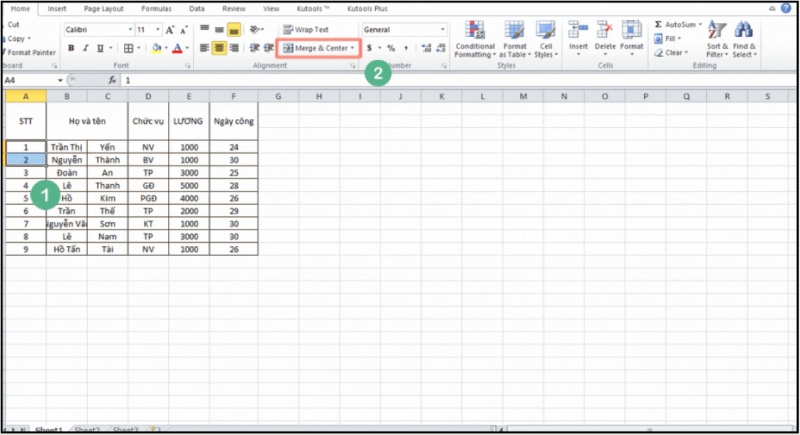
Task: Center text horizontally
Action: 219,48
